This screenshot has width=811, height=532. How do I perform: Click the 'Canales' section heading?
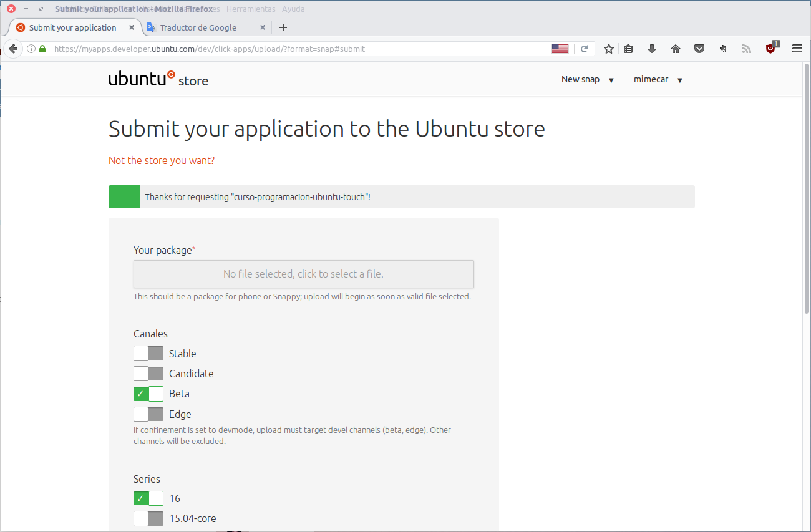click(x=150, y=334)
